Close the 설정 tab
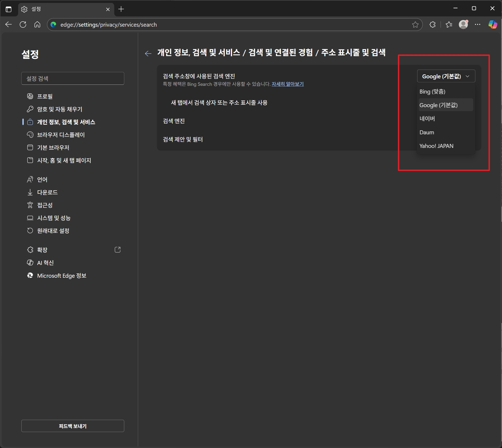The image size is (502, 448). click(x=108, y=9)
